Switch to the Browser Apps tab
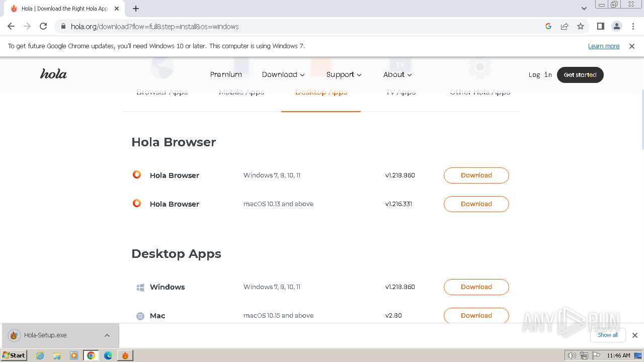The image size is (644, 362). [162, 92]
